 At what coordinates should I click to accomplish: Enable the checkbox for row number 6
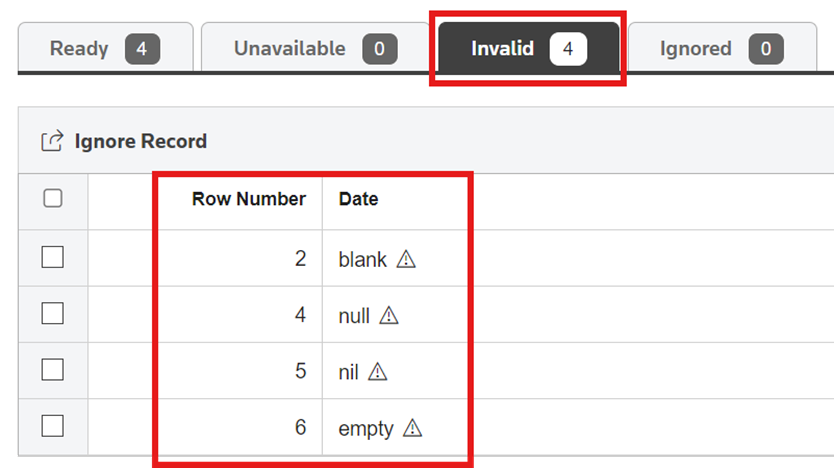(x=53, y=426)
